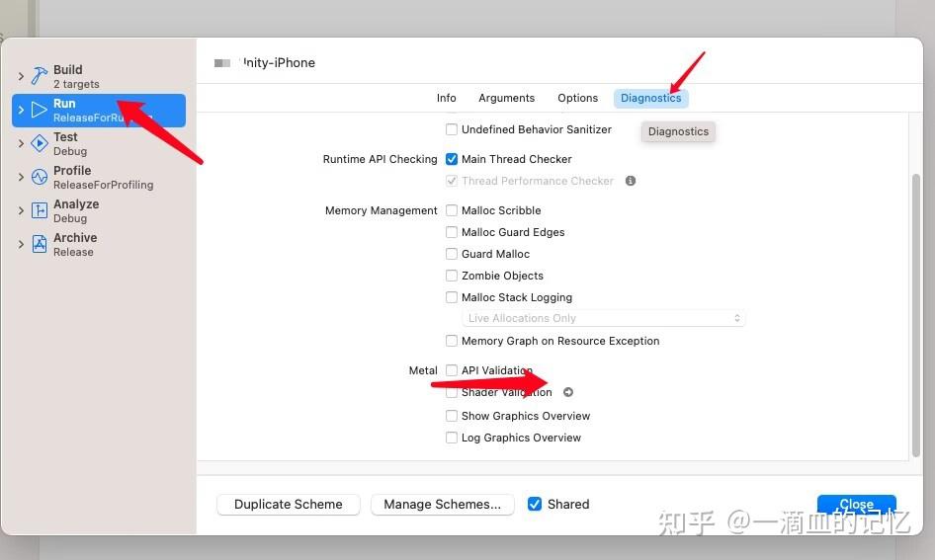
Task: Select the Diagnostics tab
Action: point(650,98)
